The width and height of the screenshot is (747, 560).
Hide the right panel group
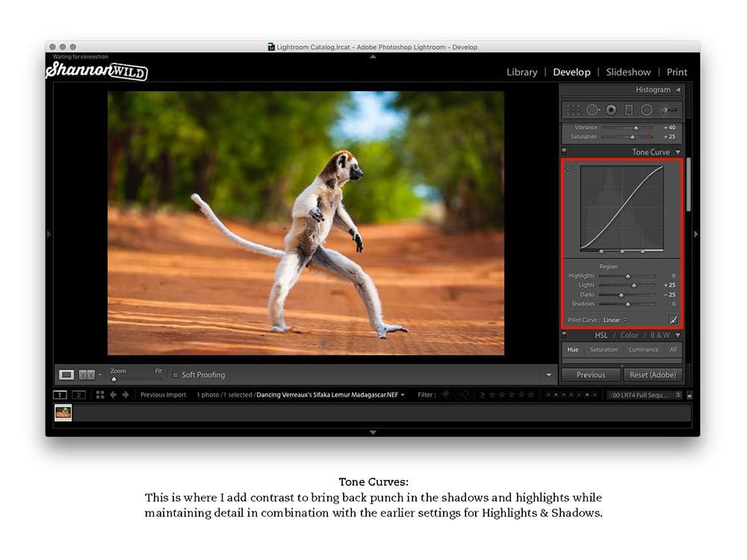pos(696,234)
